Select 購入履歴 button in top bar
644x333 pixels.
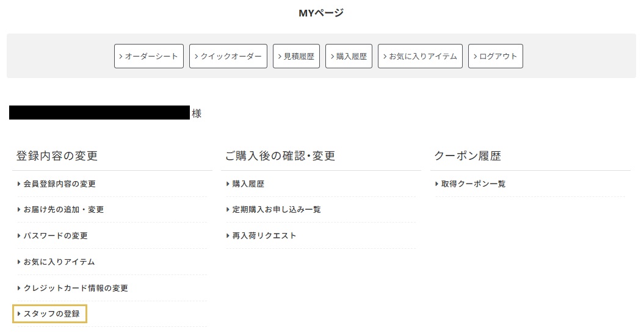click(349, 56)
